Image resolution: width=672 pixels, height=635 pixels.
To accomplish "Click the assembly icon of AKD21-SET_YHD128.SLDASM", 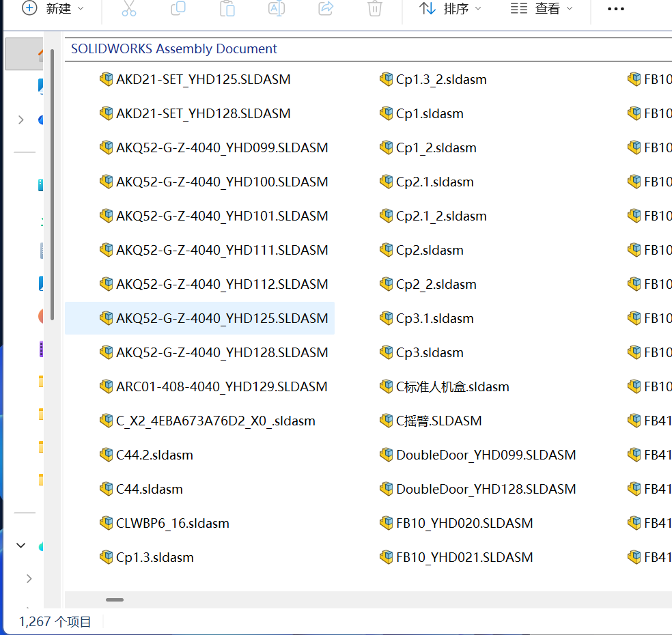I will (x=106, y=113).
